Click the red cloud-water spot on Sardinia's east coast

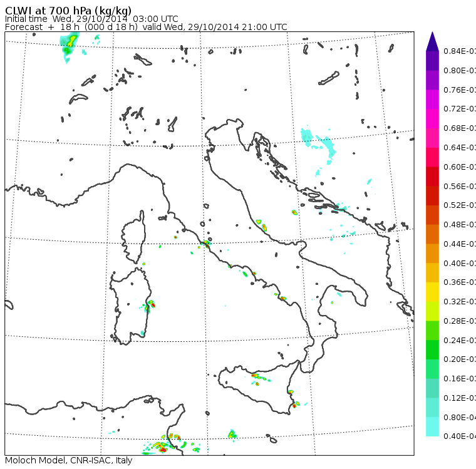pos(153,304)
